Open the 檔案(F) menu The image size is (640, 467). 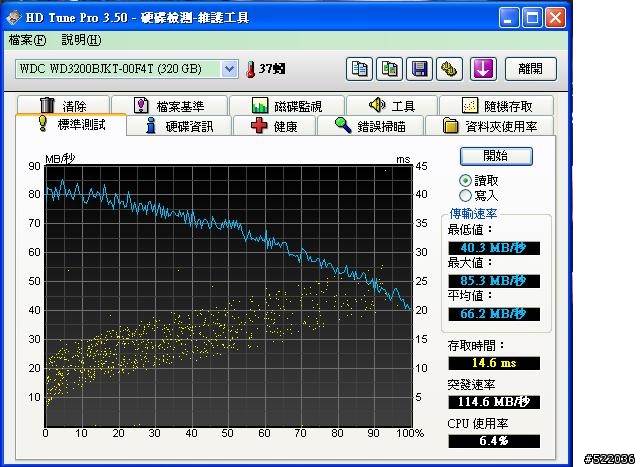coord(27,40)
